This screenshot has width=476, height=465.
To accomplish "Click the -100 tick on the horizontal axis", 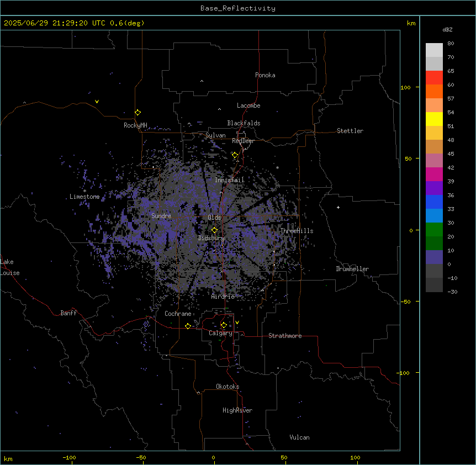I will 69,457.
